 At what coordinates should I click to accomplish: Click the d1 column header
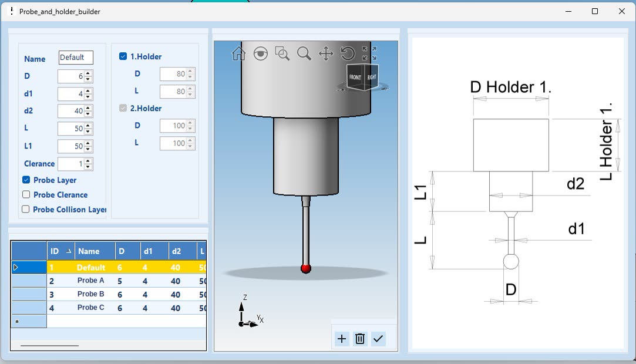click(x=154, y=251)
